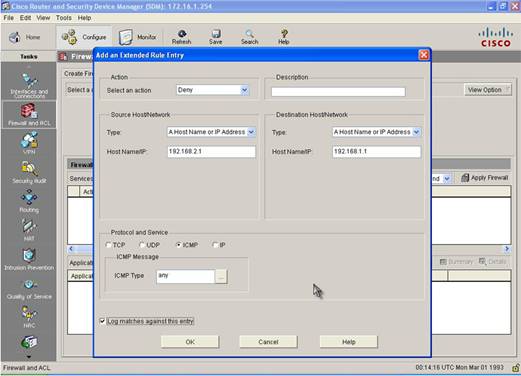Image resolution: width=521 pixels, height=376 pixels.
Task: Click Cancel in the rule dialog
Action: pyautogui.click(x=268, y=342)
